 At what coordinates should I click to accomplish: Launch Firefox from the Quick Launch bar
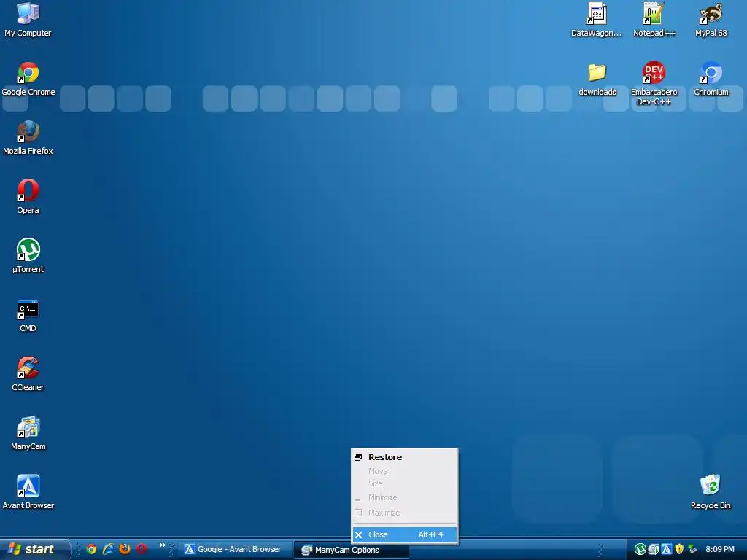pyautogui.click(x=125, y=549)
